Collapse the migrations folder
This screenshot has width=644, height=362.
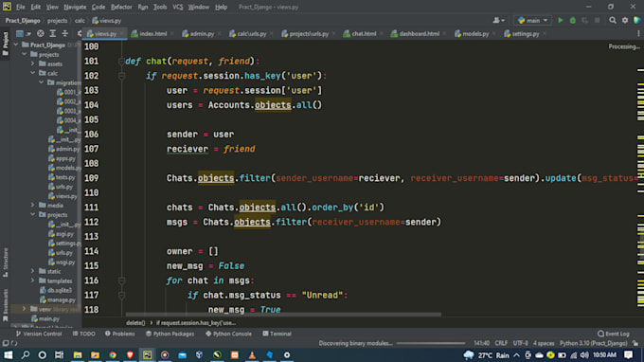41,82
